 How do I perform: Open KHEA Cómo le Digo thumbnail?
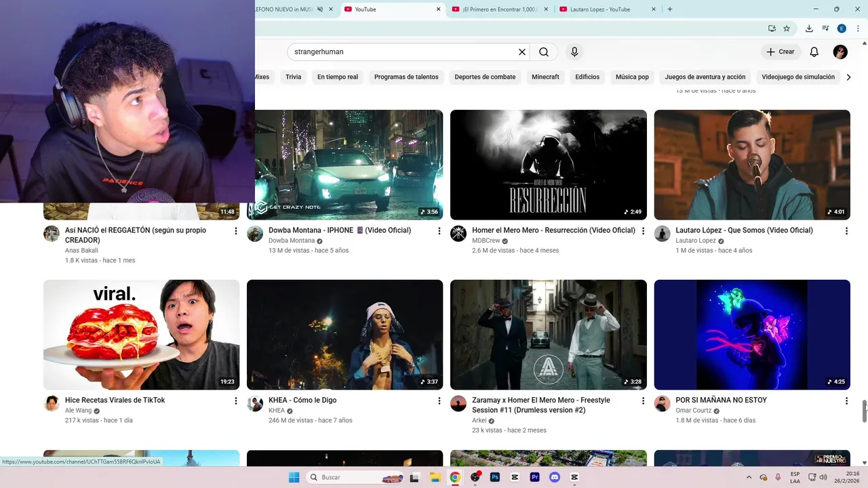tap(344, 335)
